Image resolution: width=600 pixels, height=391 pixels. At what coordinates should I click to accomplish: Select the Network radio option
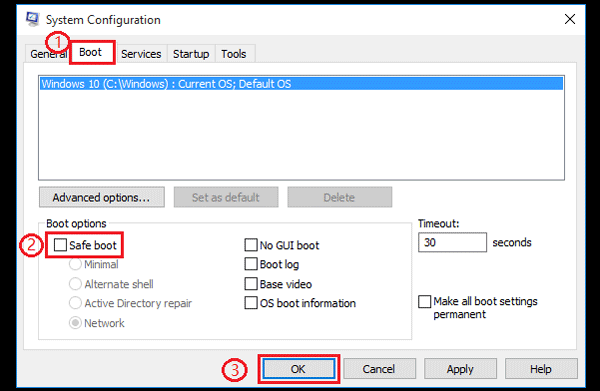coord(75,323)
